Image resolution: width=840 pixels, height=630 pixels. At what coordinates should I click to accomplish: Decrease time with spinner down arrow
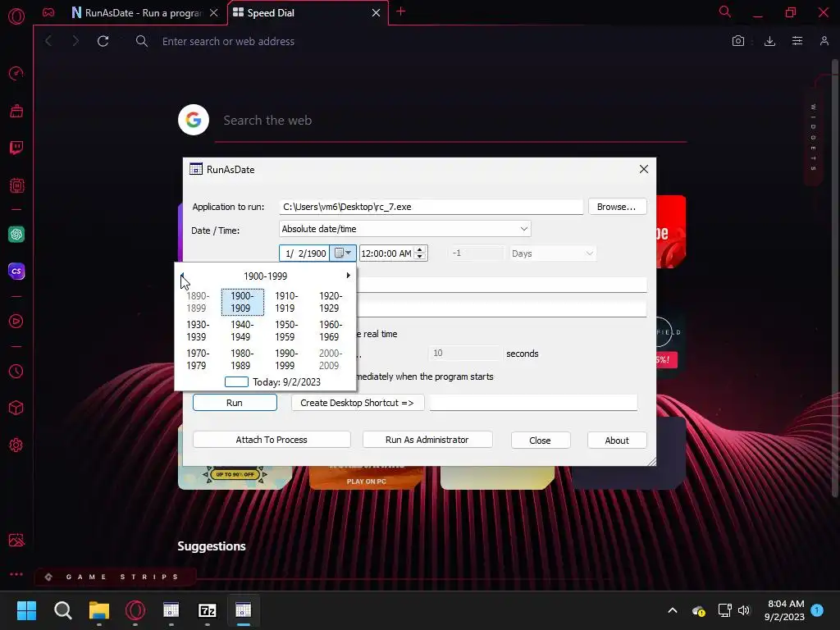click(420, 257)
